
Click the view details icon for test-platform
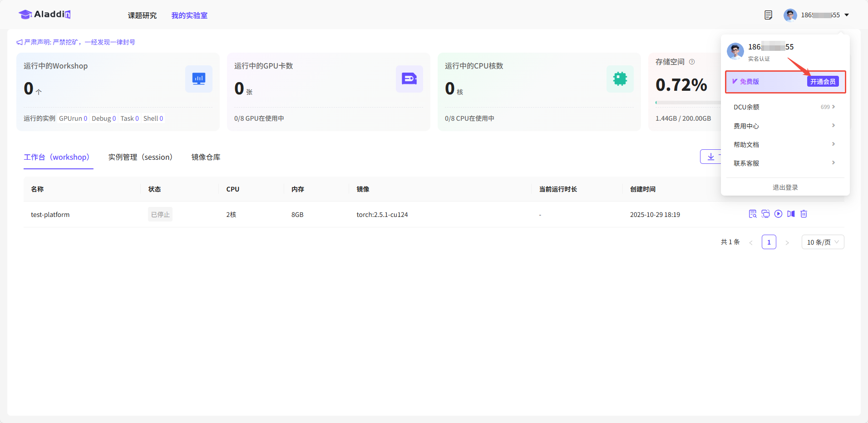[752, 214]
